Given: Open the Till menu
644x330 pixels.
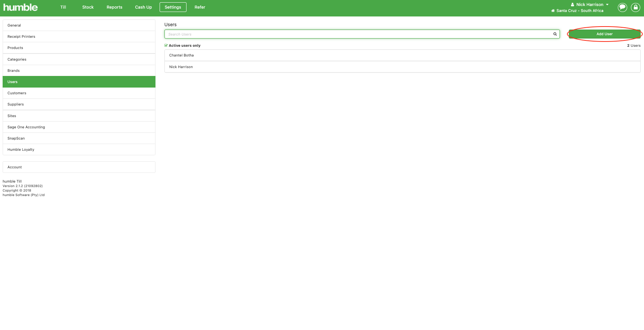Looking at the screenshot, I should point(63,7).
